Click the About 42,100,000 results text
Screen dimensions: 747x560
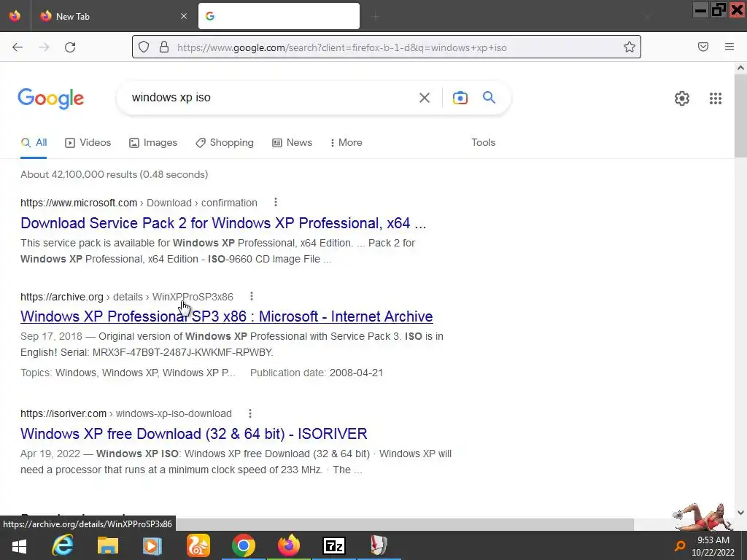click(x=115, y=174)
